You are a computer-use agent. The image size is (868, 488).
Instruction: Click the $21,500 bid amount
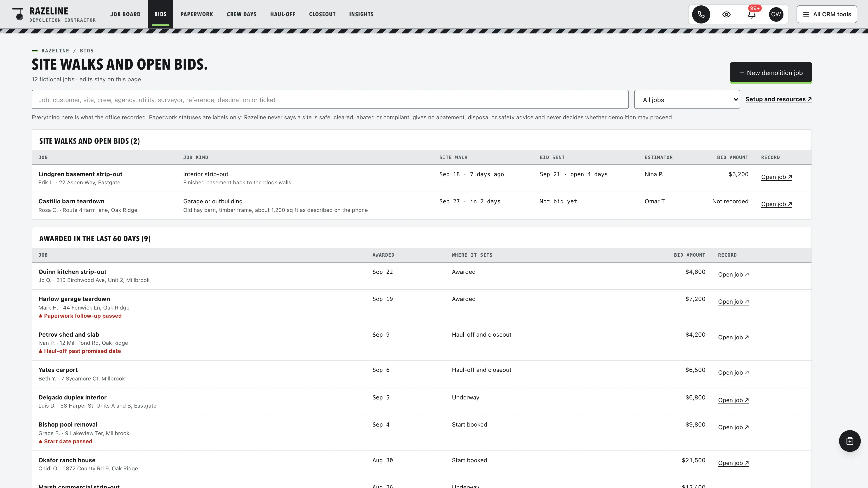[x=693, y=460]
